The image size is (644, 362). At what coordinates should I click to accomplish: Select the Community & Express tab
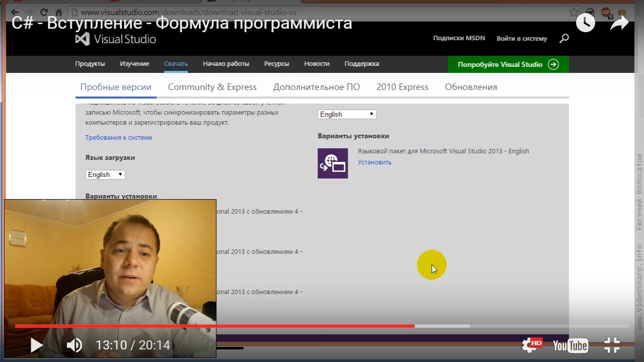(212, 87)
